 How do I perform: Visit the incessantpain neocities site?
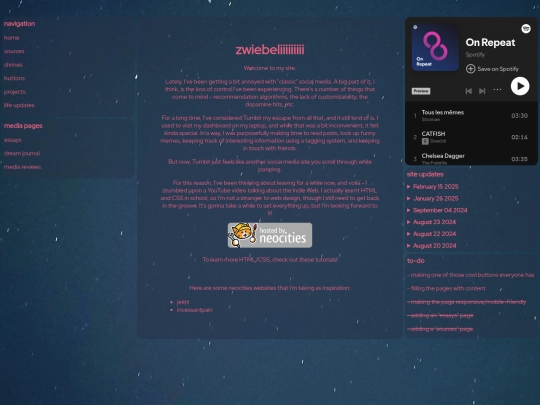click(x=195, y=310)
